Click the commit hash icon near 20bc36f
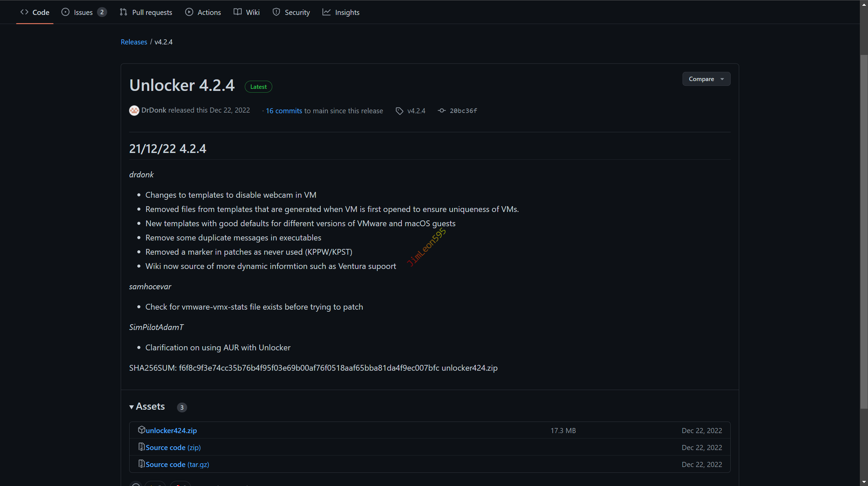This screenshot has height=486, width=868. click(x=441, y=111)
